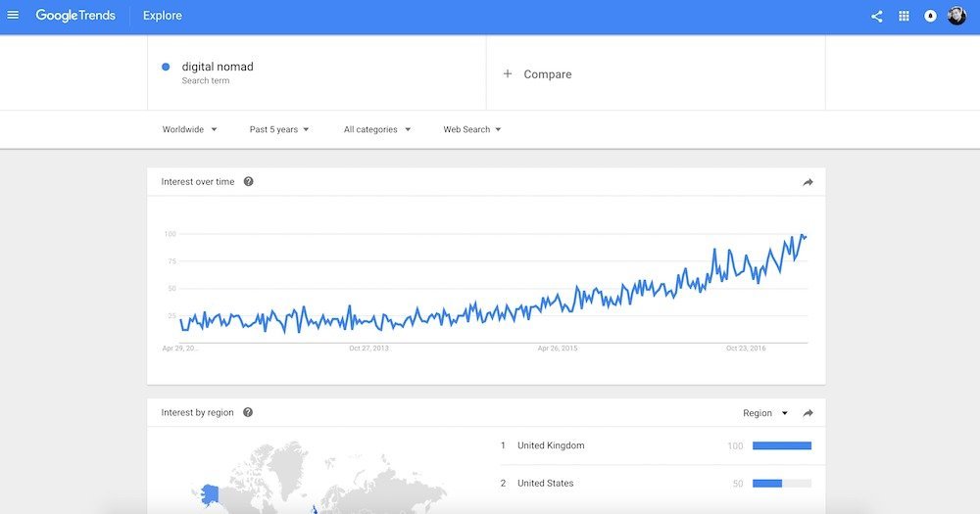
Task: Open the Web Search type dropdown
Action: (x=472, y=129)
